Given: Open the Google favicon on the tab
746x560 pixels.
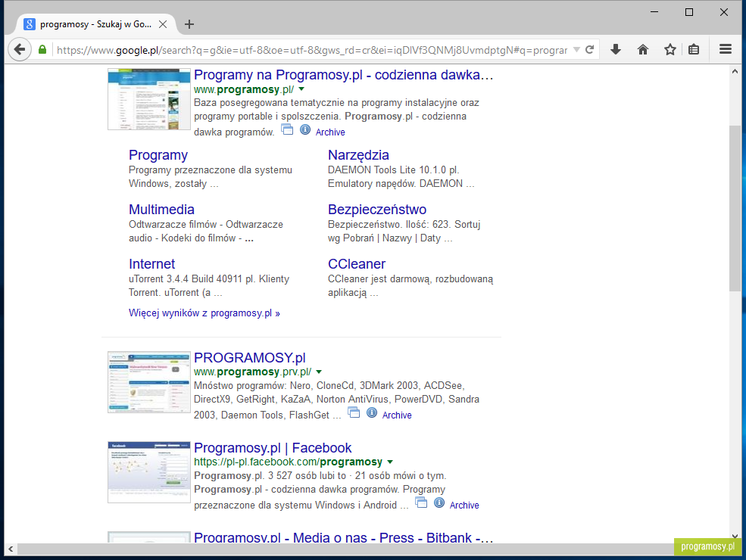Looking at the screenshot, I should point(30,24).
